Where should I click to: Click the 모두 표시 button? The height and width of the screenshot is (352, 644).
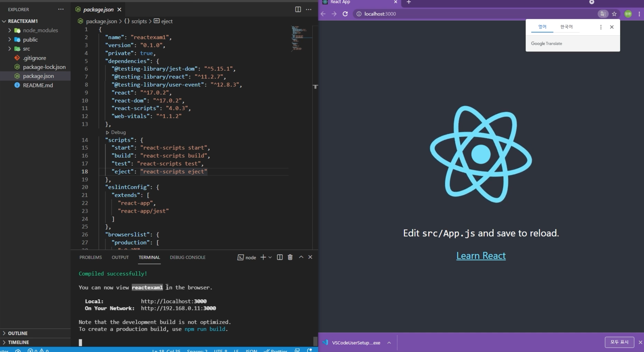point(619,342)
